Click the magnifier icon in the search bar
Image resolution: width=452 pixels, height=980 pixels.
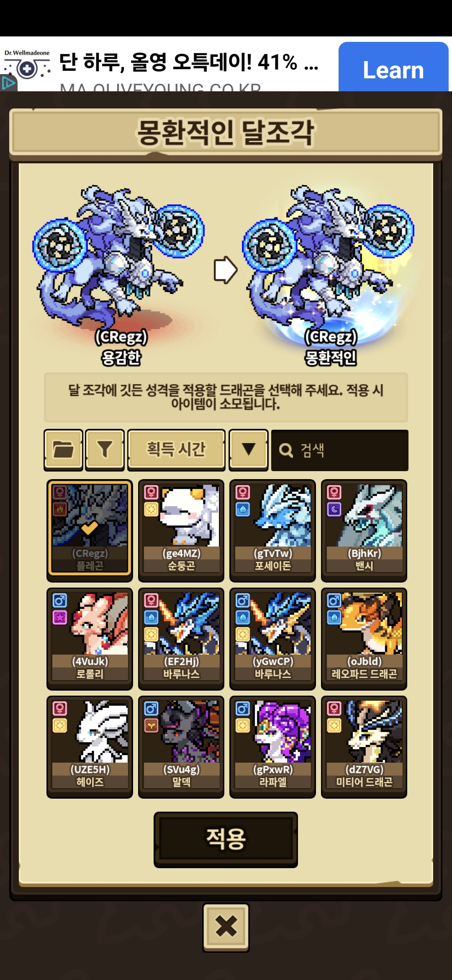[x=286, y=451]
